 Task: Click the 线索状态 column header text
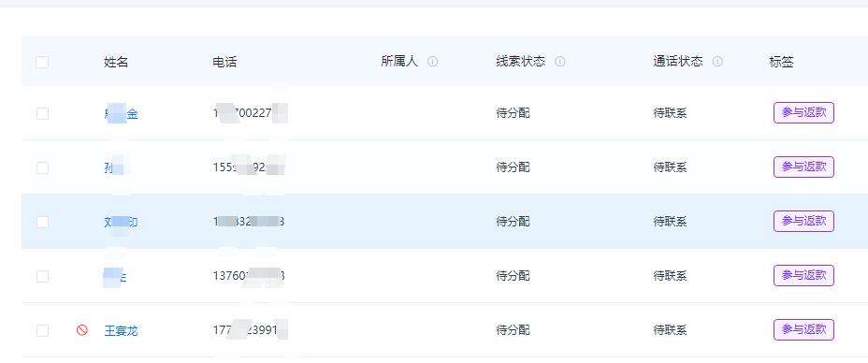(x=521, y=62)
